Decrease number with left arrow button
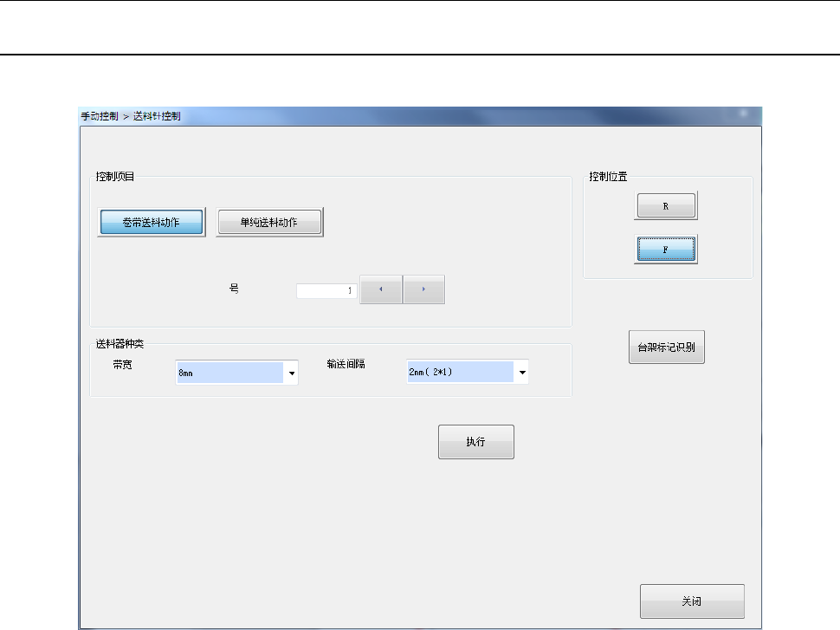This screenshot has width=840, height=630. tap(381, 289)
